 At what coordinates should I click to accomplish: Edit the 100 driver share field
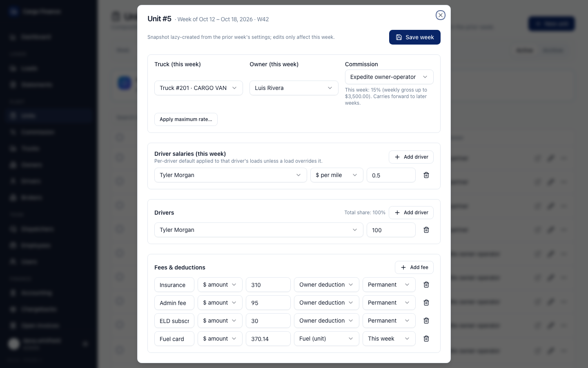point(391,230)
